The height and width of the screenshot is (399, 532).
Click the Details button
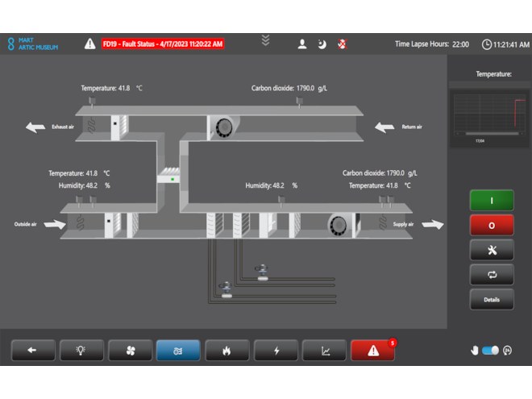coord(492,299)
